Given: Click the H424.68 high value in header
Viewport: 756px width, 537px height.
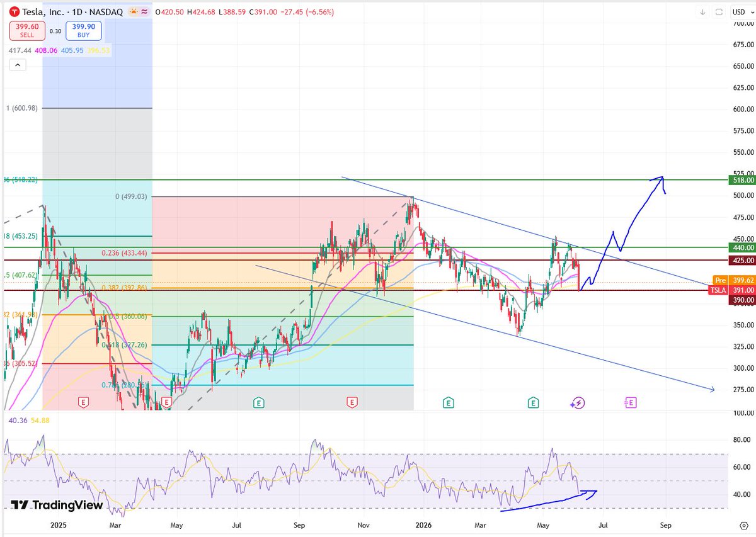Looking at the screenshot, I should click(201, 12).
